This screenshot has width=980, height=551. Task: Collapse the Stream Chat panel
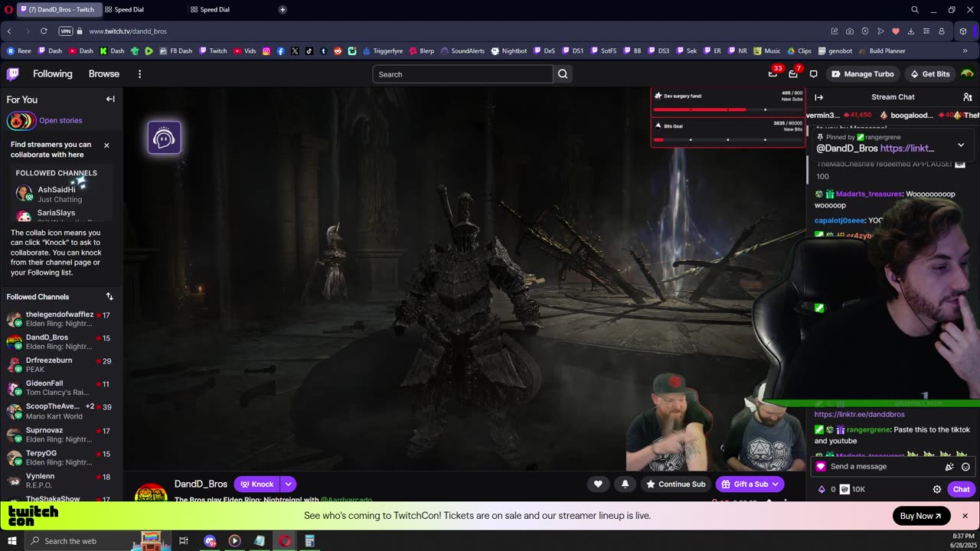click(x=819, y=97)
